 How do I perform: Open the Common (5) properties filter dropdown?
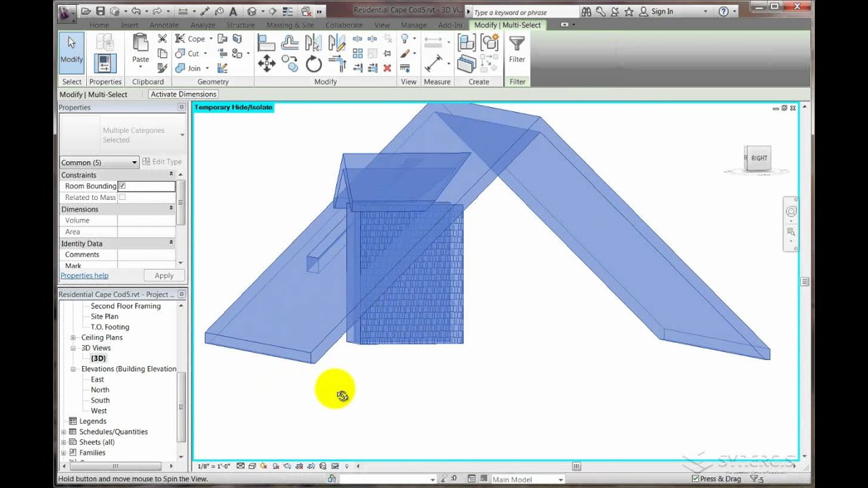click(x=133, y=162)
